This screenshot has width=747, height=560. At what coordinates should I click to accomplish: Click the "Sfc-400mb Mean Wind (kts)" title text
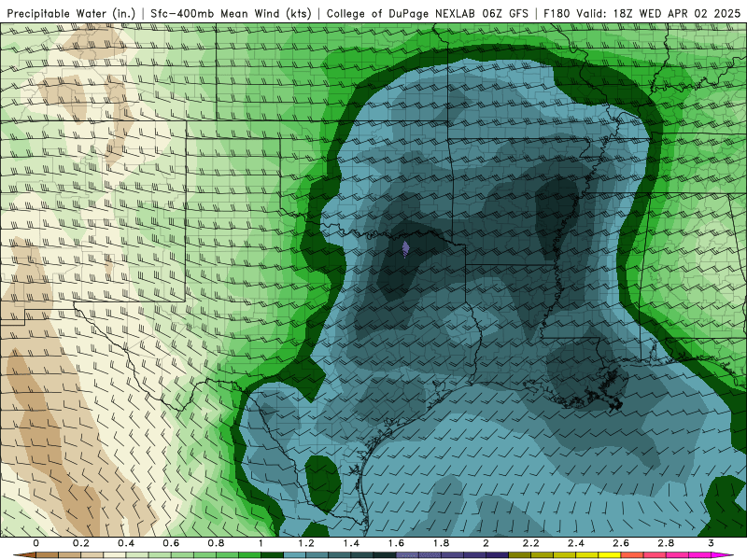pos(231,14)
